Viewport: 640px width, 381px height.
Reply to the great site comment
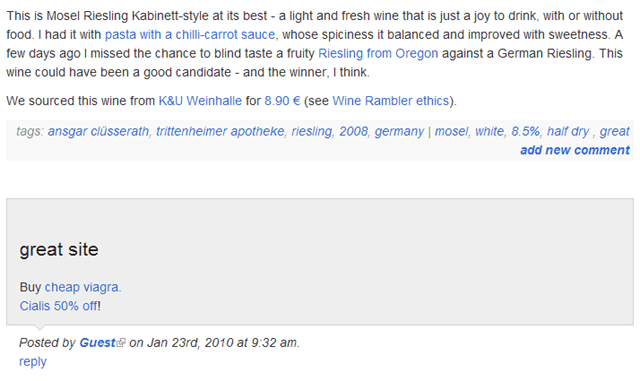point(33,362)
